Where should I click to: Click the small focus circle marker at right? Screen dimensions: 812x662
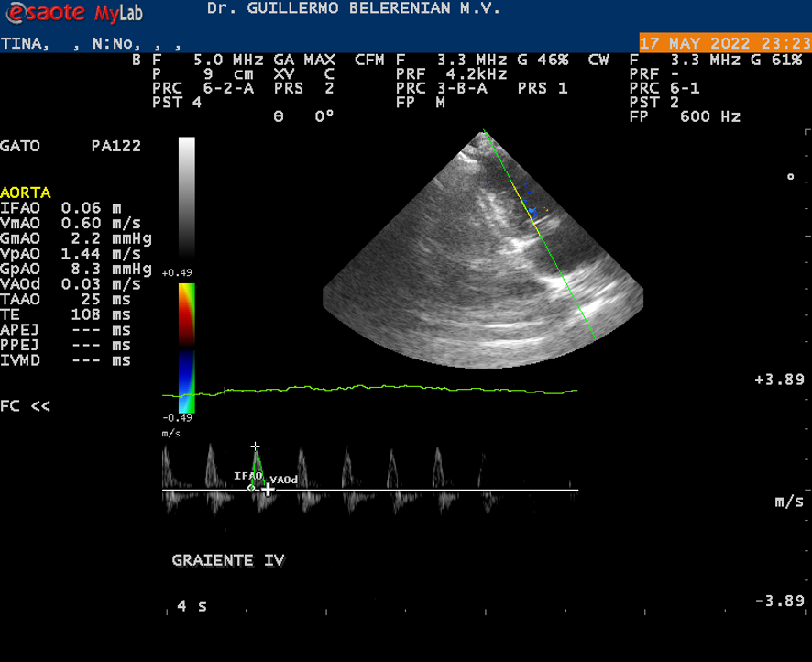coord(790,177)
